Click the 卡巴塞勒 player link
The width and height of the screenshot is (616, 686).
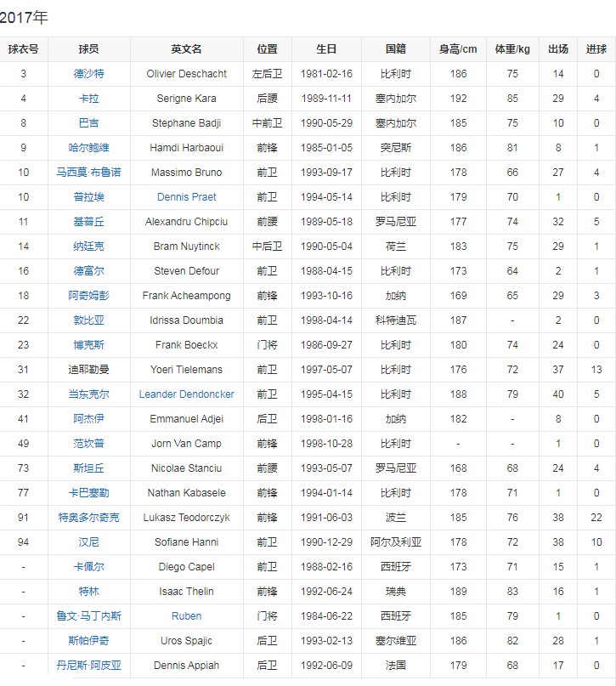(88, 493)
